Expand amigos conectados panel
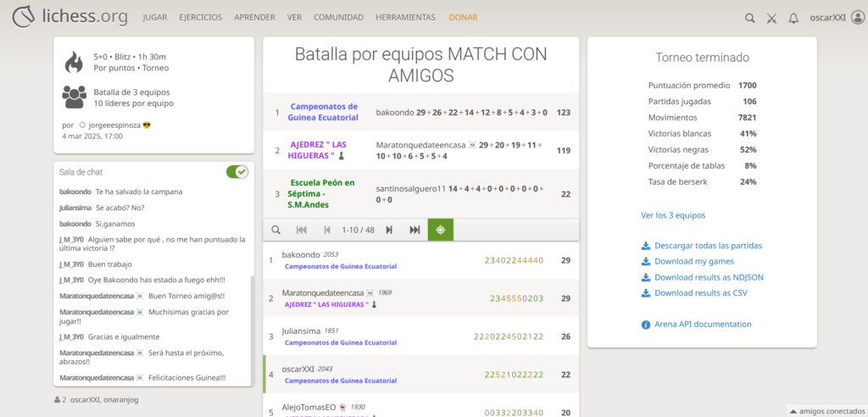 [x=826, y=411]
